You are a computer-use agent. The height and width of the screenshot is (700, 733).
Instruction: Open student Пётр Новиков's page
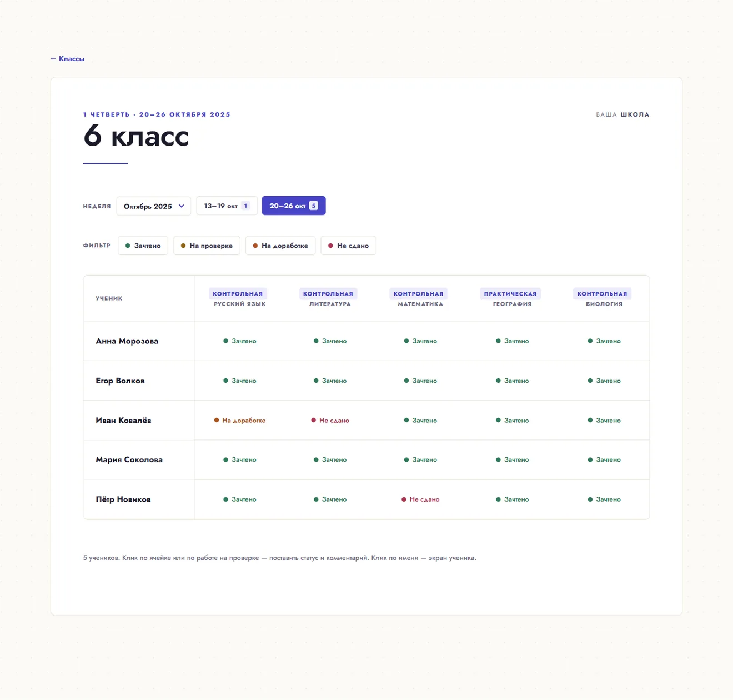click(x=123, y=499)
